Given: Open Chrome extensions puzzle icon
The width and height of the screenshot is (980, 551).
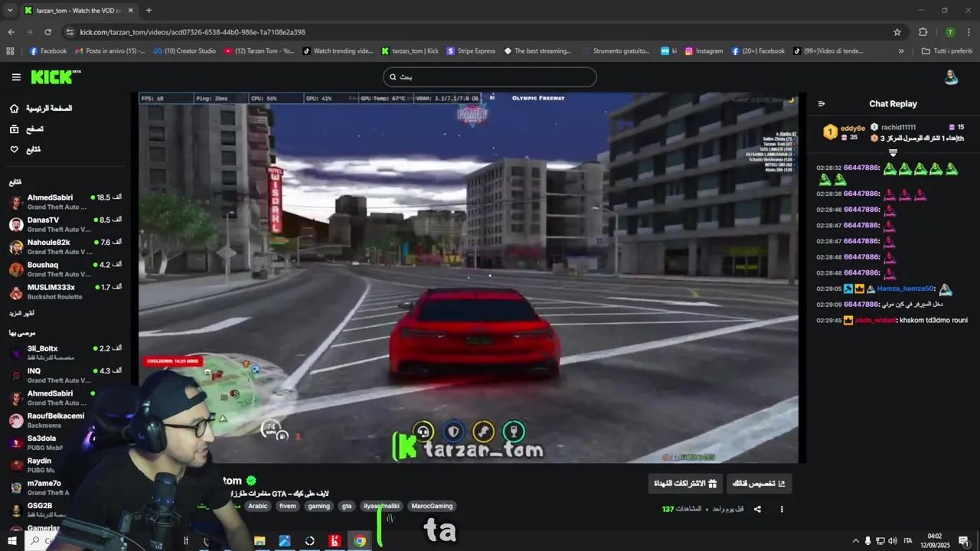Looking at the screenshot, I should click(923, 32).
